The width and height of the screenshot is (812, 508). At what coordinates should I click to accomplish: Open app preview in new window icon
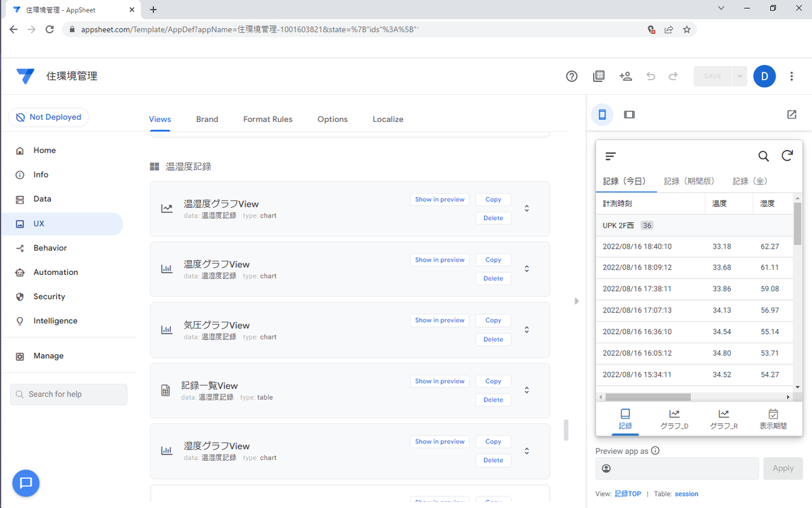[x=792, y=114]
